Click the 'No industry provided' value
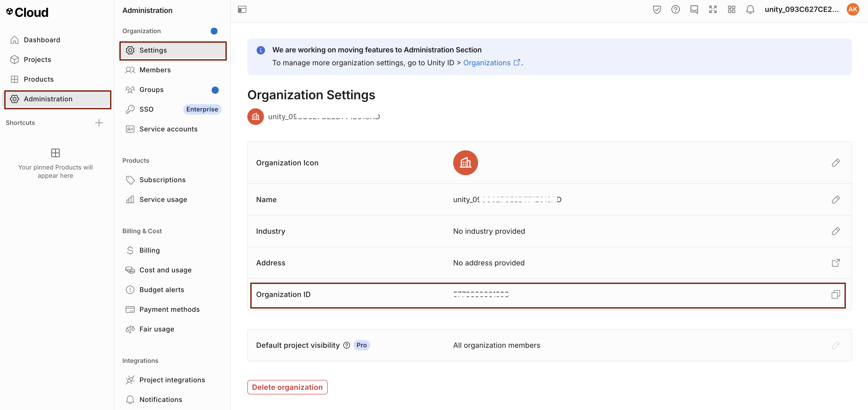 [489, 231]
